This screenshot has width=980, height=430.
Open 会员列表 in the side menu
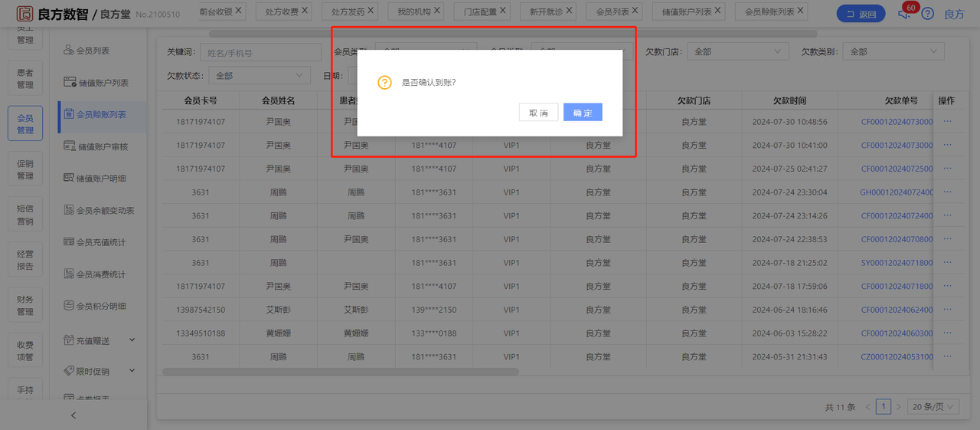[x=93, y=51]
